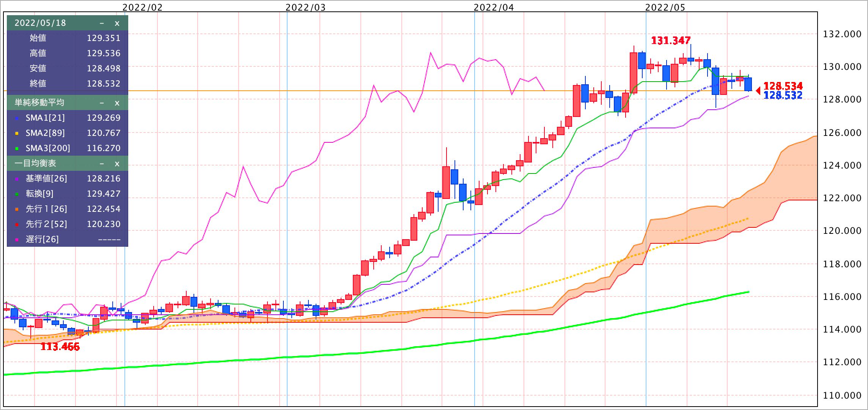Click the 116.000 price axis label

pos(842,296)
